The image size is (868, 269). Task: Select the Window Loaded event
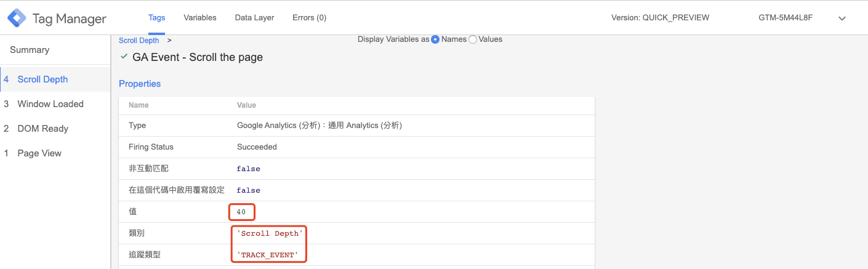click(50, 104)
